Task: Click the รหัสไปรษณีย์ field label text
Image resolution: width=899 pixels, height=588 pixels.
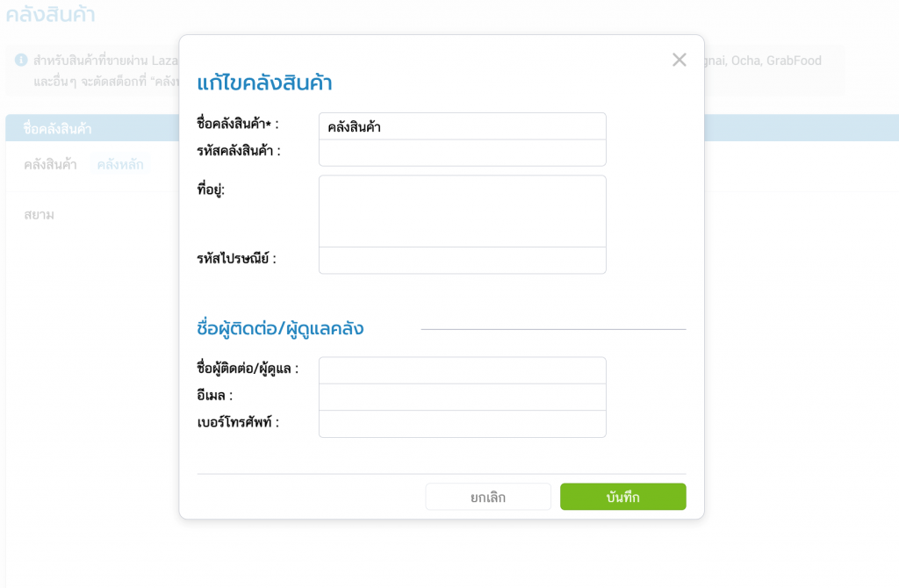Action: (x=236, y=259)
